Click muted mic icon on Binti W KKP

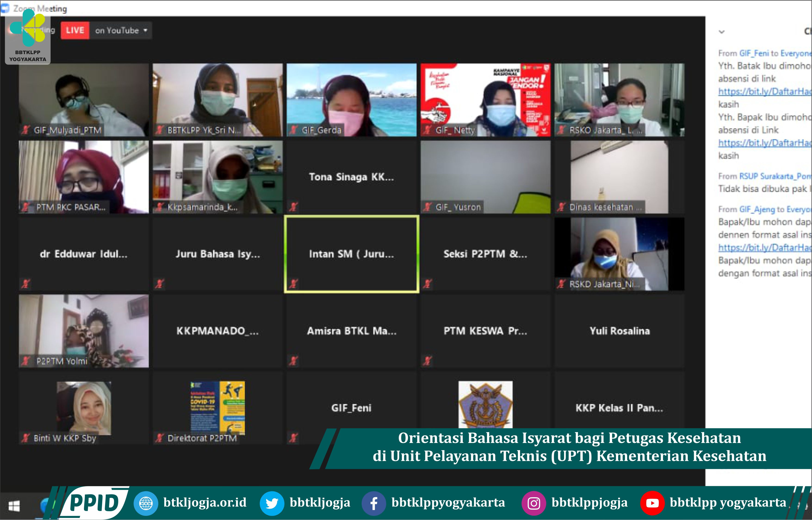[x=26, y=438]
